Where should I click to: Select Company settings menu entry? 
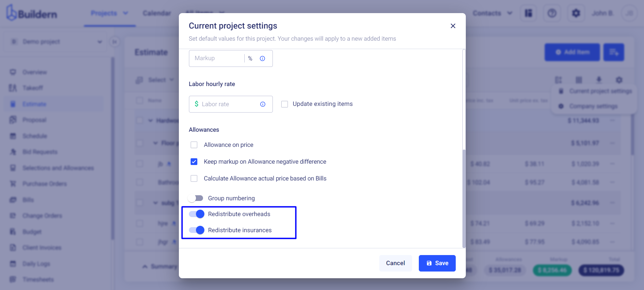coord(593,106)
